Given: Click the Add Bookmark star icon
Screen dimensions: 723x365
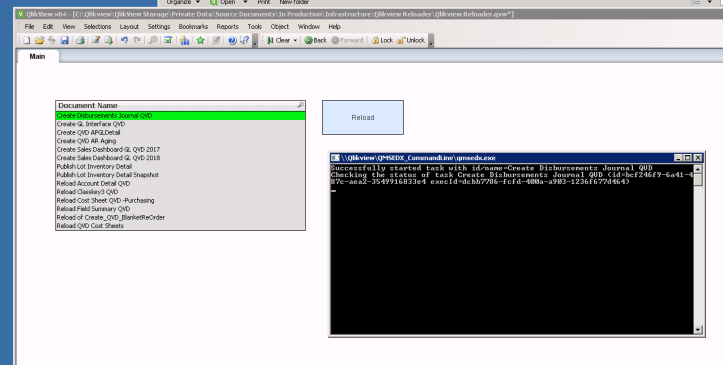Looking at the screenshot, I should pos(201,41).
